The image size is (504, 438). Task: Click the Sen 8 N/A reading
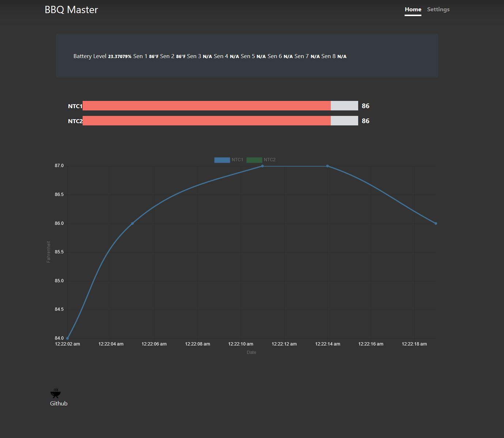pyautogui.click(x=334, y=56)
